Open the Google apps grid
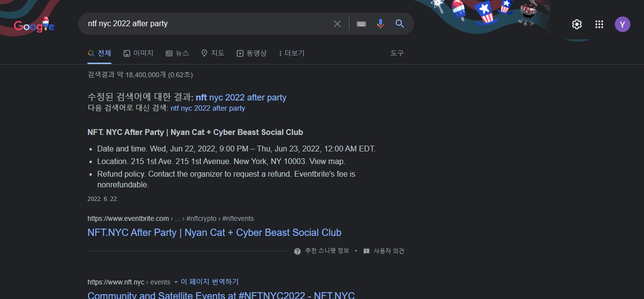Viewport: 644px width, 299px height. 599,24
